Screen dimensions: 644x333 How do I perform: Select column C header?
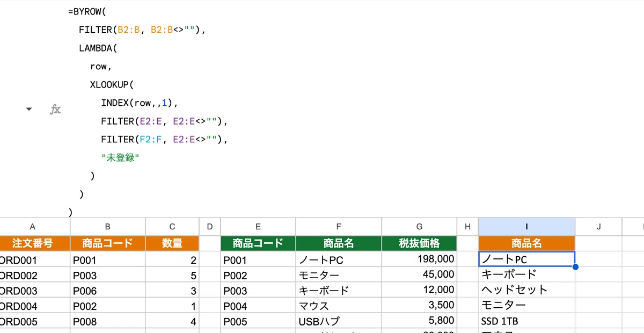coord(172,227)
